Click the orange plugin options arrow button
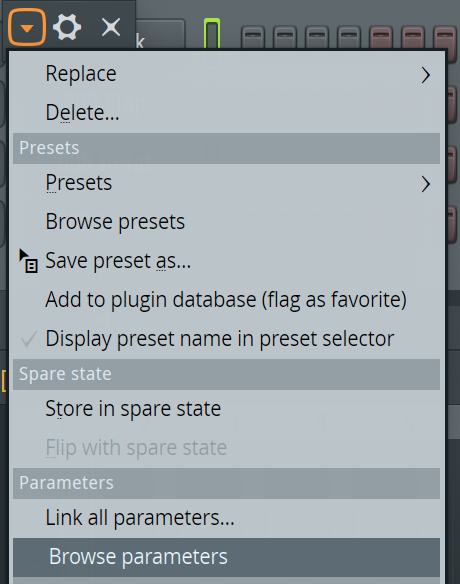The image size is (460, 584). click(27, 27)
